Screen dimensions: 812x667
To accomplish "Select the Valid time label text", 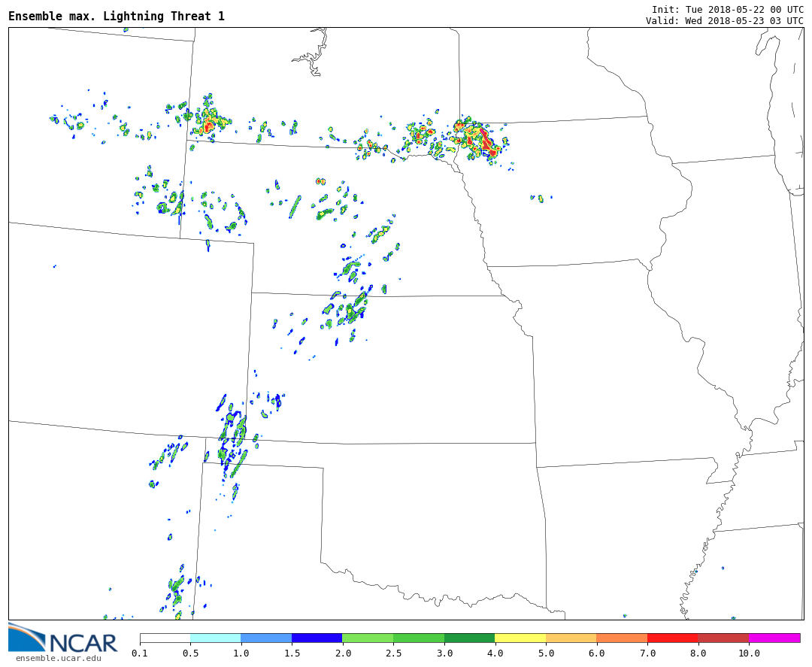I will pyautogui.click(x=724, y=20).
